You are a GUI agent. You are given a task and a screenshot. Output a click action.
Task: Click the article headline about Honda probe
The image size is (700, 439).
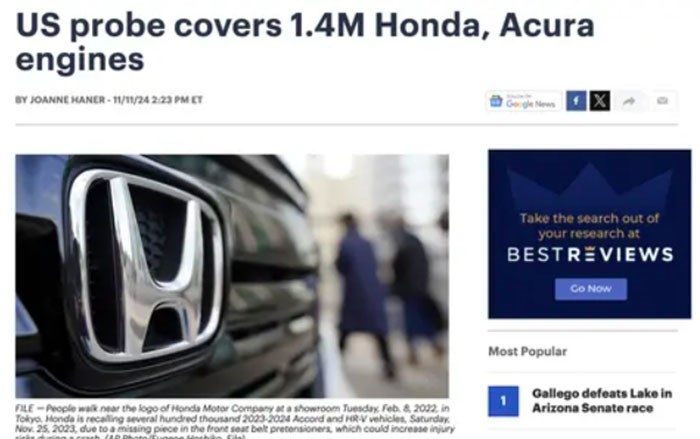pyautogui.click(x=304, y=42)
